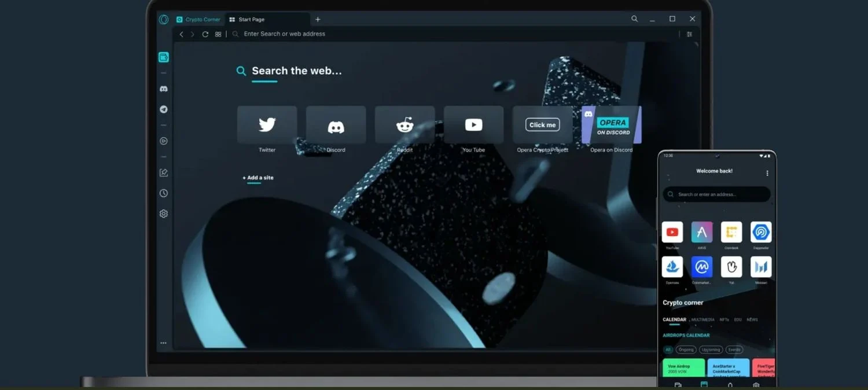868x390 pixels.
Task: Open a new tab with plus button
Action: click(x=318, y=20)
